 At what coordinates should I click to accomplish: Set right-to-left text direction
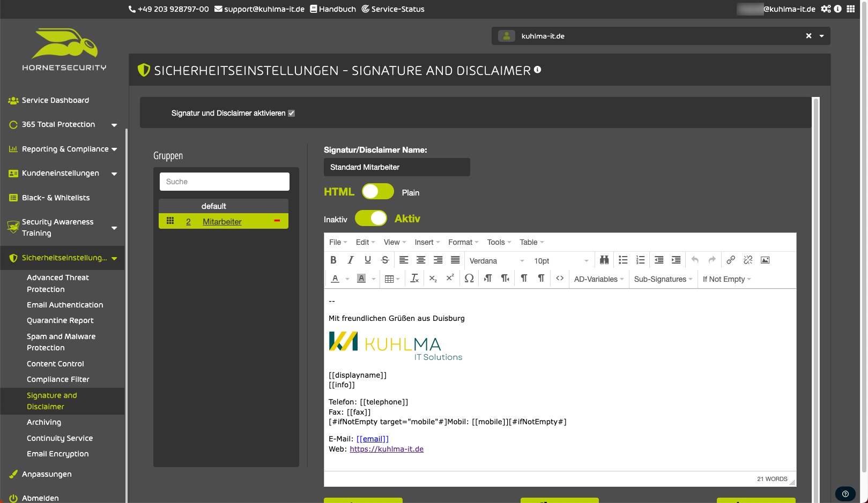(505, 279)
